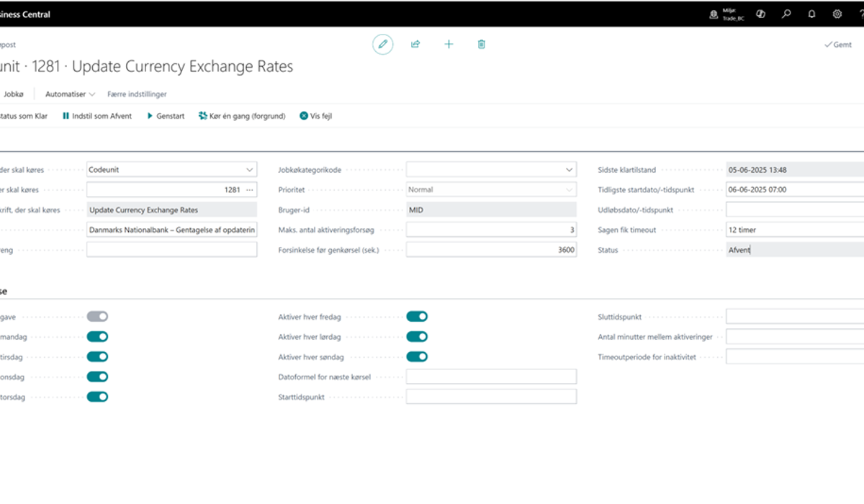Toggle the top greyed-out switch above mandag
The width and height of the screenshot is (864, 504).
click(97, 316)
